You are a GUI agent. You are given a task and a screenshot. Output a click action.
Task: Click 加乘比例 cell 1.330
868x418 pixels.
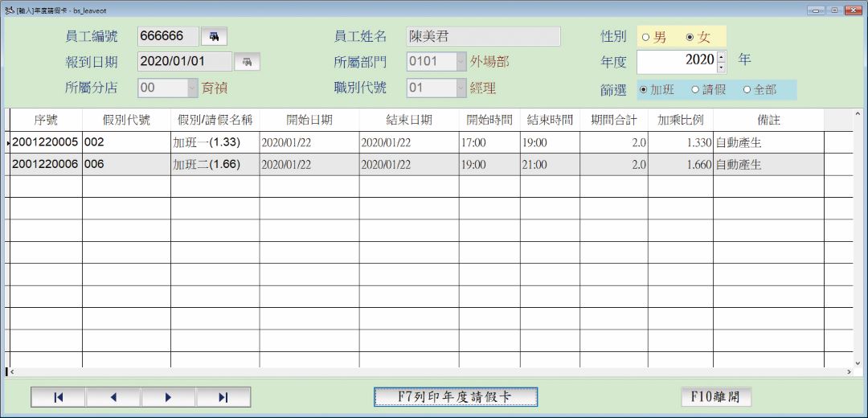click(681, 142)
